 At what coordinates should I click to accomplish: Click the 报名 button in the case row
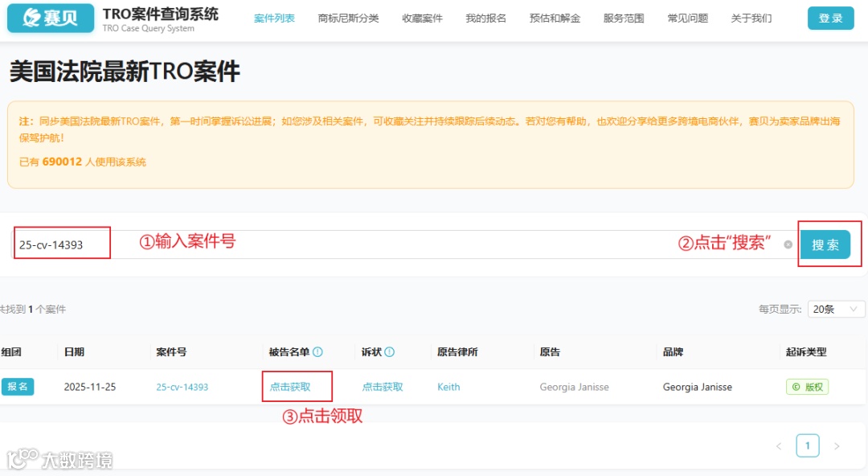[x=18, y=387]
